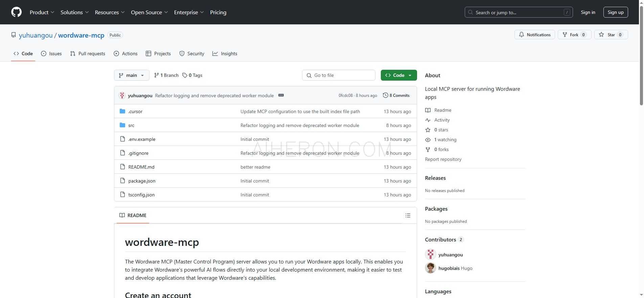
Task: View 1 watching in About section
Action: 445,140
